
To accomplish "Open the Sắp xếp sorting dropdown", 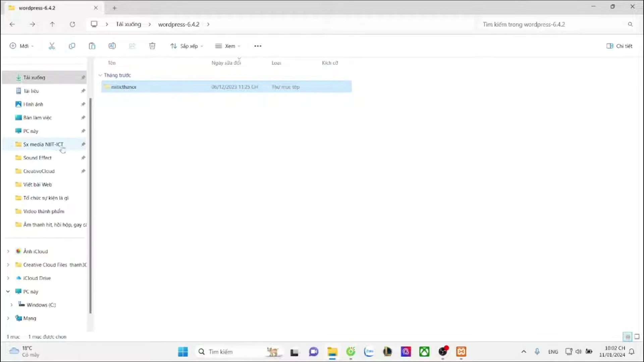I will pyautogui.click(x=186, y=46).
